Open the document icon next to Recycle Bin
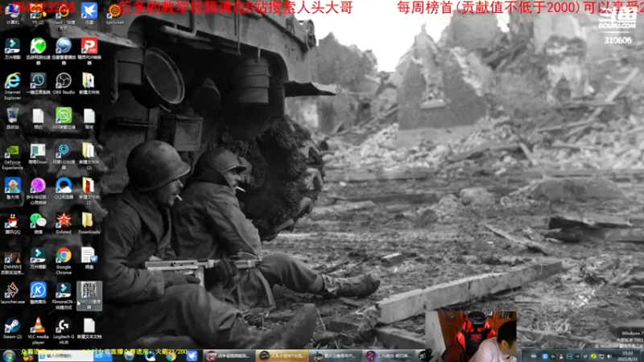 click(38, 118)
